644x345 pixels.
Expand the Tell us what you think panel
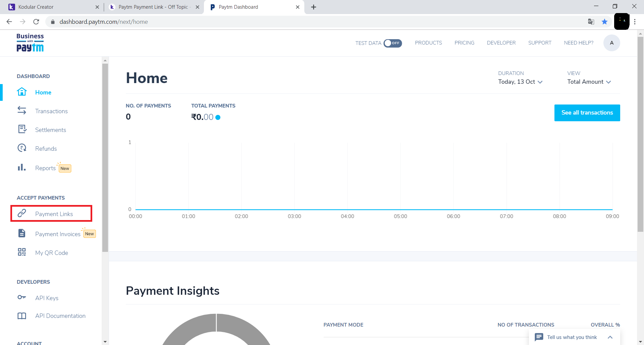click(610, 337)
